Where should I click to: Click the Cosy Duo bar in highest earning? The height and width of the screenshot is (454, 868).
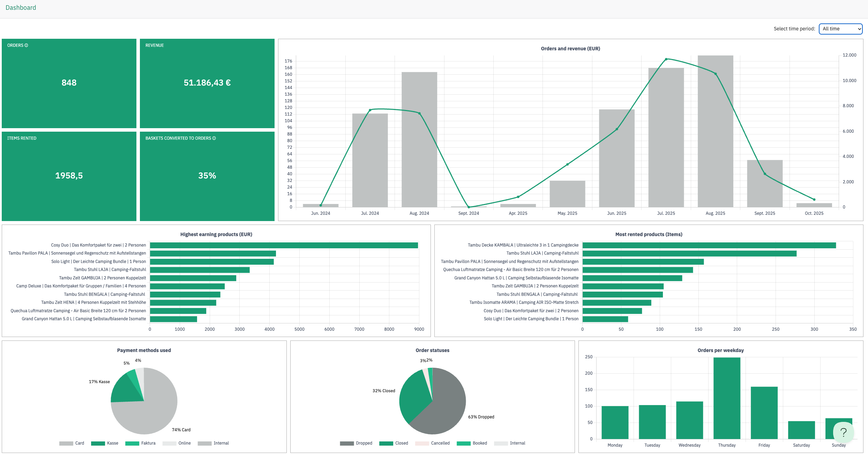click(x=284, y=246)
